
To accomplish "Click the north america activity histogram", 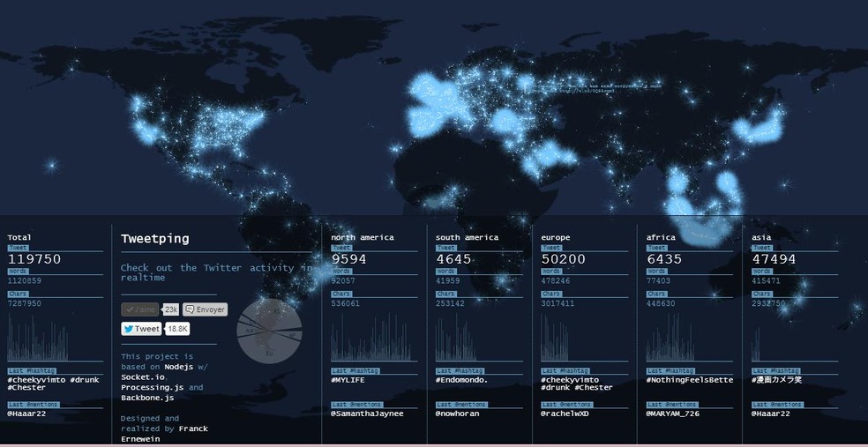I will (x=371, y=338).
